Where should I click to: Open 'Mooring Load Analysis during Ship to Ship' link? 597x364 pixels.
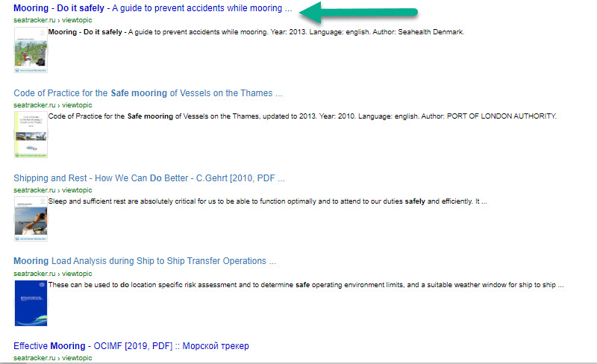pyautogui.click(x=145, y=261)
